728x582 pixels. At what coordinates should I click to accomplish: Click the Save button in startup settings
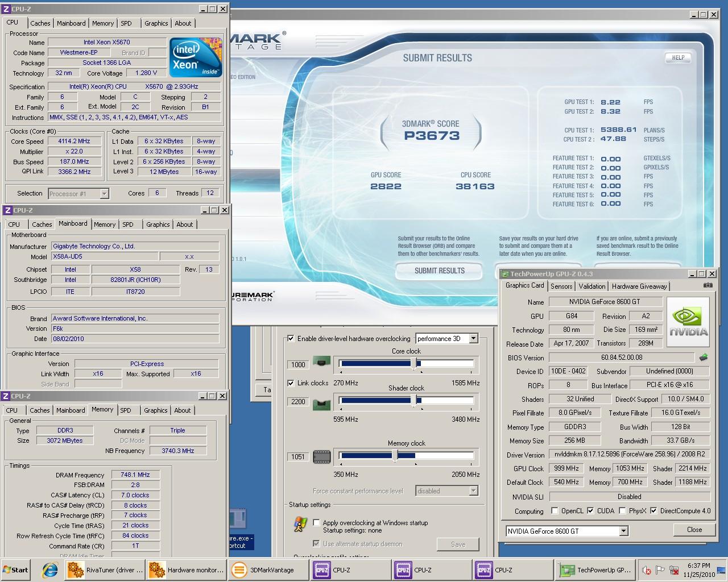tap(458, 544)
